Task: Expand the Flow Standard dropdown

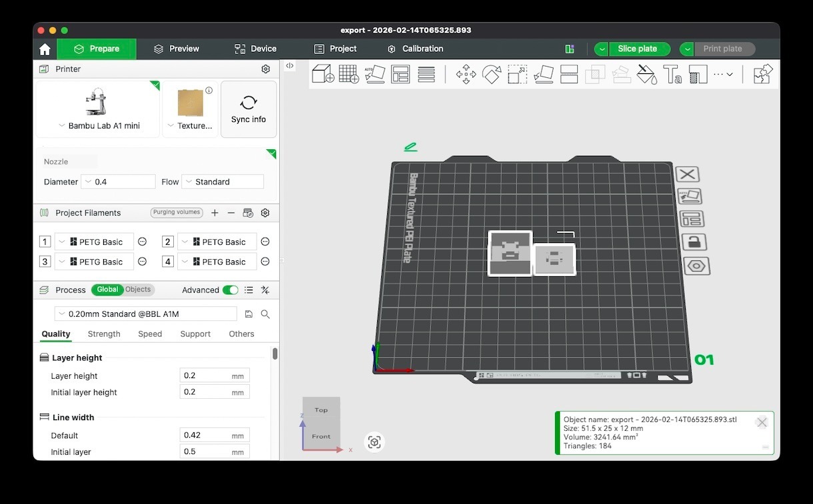Action: pyautogui.click(x=223, y=182)
